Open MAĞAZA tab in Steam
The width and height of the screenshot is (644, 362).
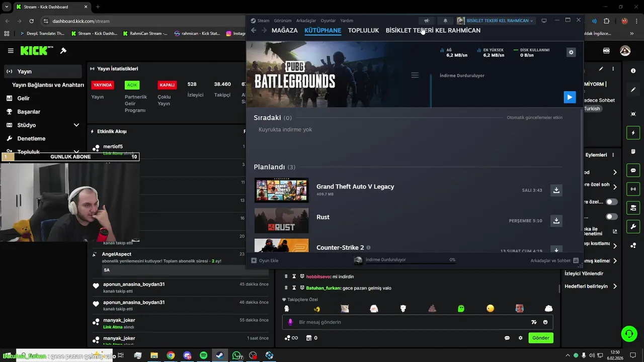point(284,30)
